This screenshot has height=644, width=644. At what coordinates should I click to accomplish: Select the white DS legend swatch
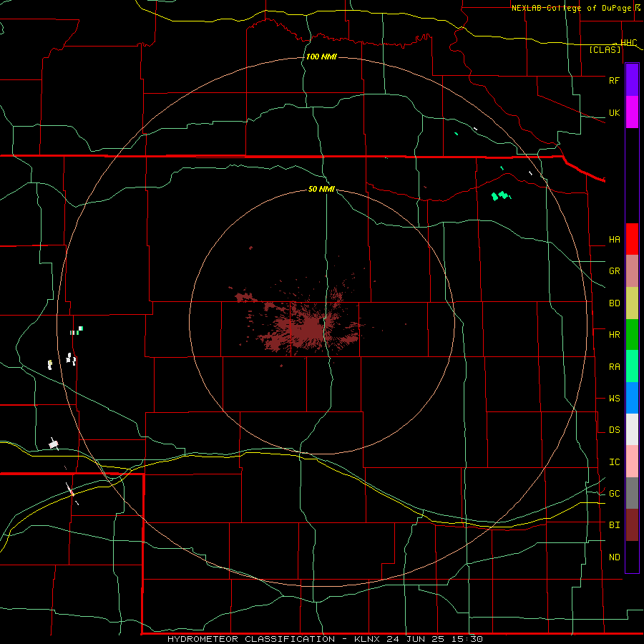(632, 429)
